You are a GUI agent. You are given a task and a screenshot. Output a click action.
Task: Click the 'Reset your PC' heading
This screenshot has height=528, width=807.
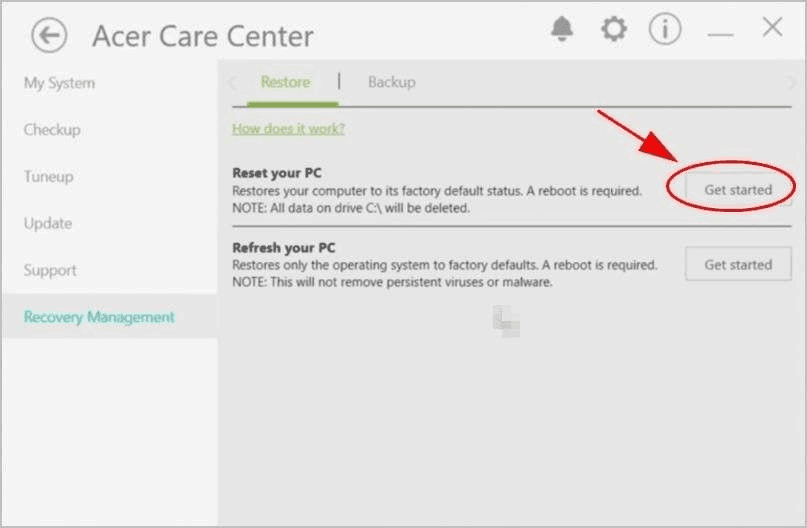pos(277,173)
